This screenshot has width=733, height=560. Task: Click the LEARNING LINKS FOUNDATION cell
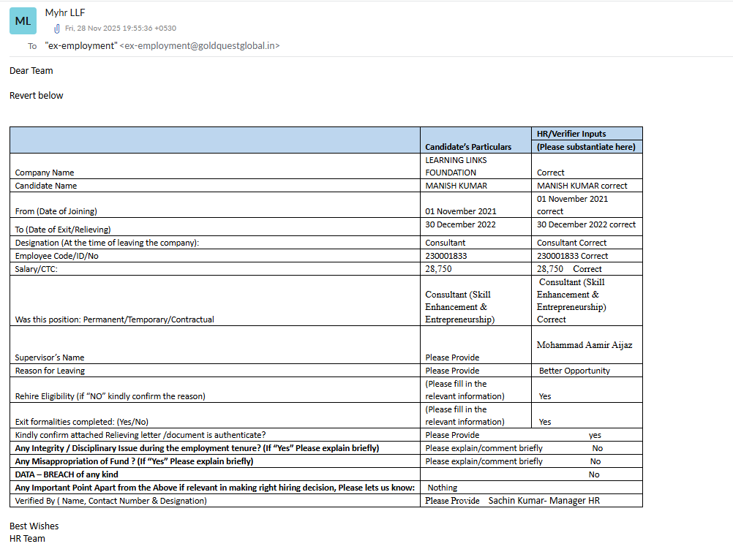coord(455,166)
